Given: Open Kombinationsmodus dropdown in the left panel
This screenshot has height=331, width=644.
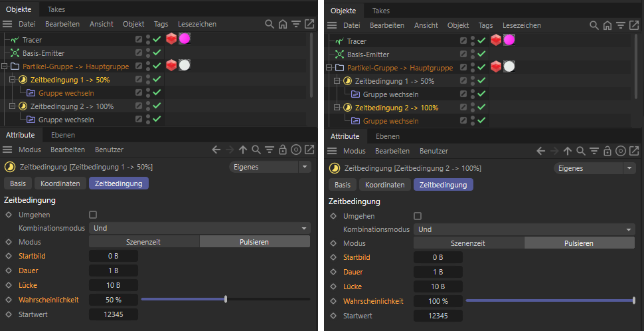Looking at the screenshot, I should pyautogui.click(x=200, y=228).
